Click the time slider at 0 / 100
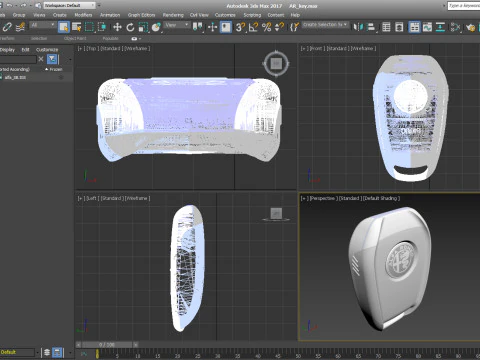The image size is (480, 360). 107,345
